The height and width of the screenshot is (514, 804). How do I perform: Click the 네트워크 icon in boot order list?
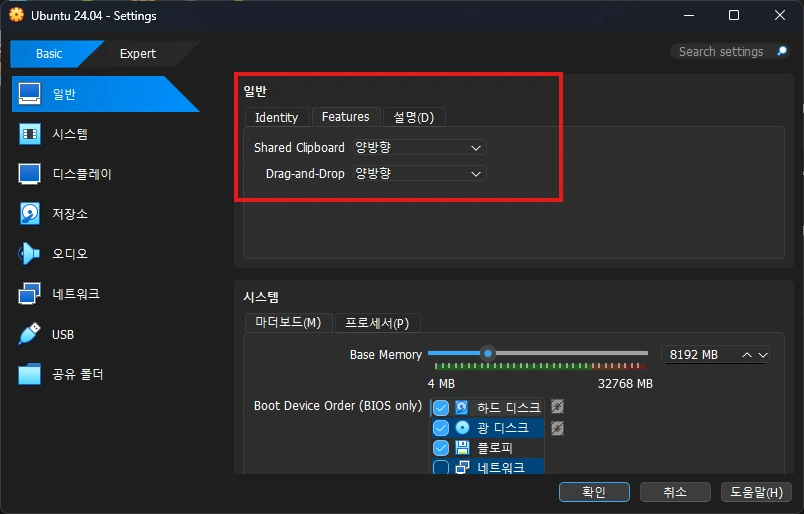(462, 467)
